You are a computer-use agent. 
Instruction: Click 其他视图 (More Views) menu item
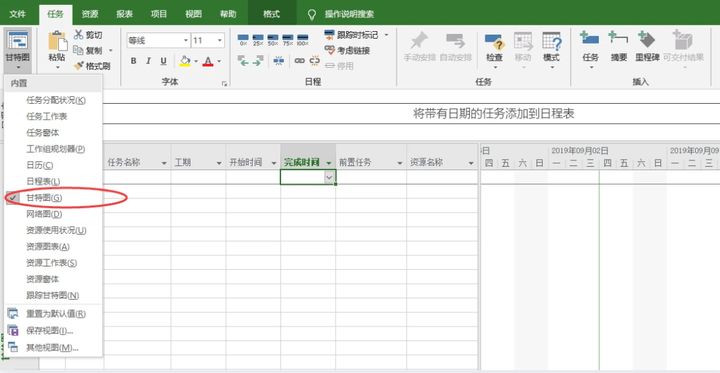(x=53, y=347)
